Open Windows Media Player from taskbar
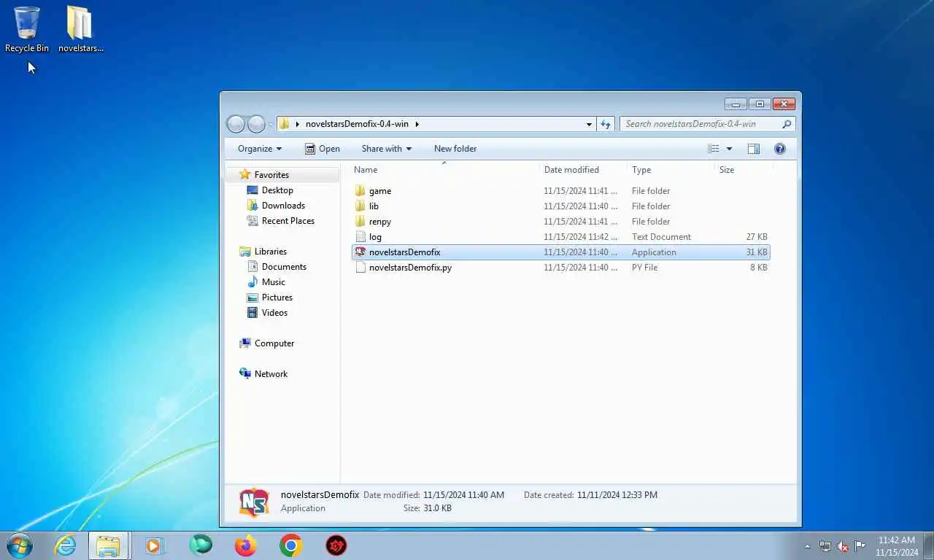The width and height of the screenshot is (934, 560). coord(155,545)
